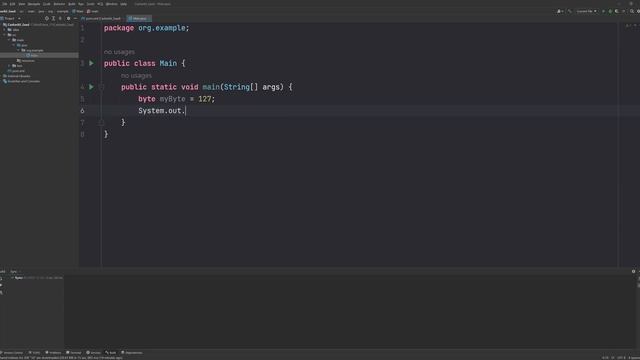This screenshot has height=360, width=640.
Task: Click no usages hint above class Main
Action: pos(119,52)
